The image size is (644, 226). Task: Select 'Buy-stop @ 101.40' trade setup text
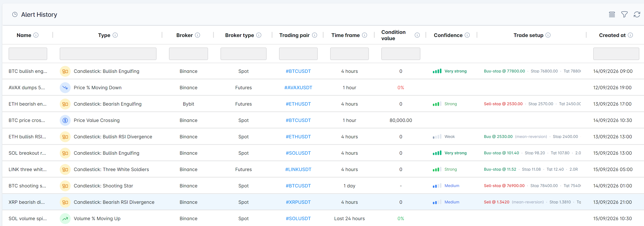(x=501, y=153)
